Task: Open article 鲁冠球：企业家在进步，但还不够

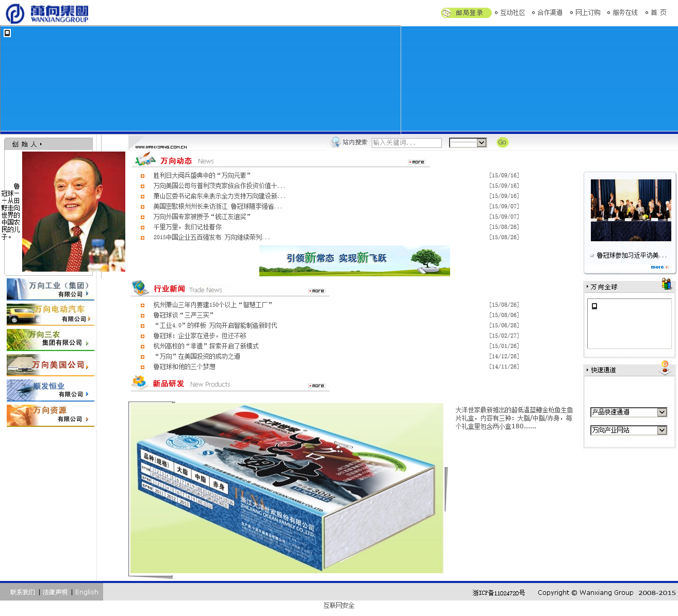Action: pyautogui.click(x=200, y=336)
